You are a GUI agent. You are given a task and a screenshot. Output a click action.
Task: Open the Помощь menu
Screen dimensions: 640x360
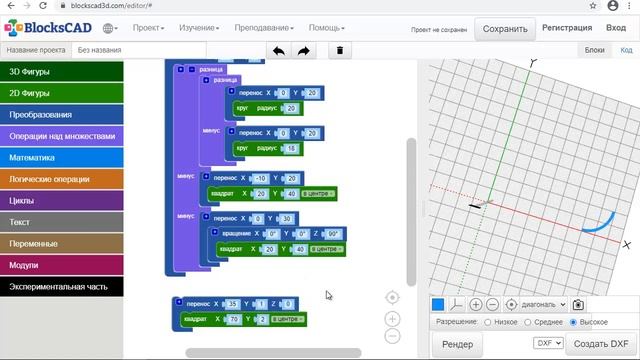coord(327,28)
